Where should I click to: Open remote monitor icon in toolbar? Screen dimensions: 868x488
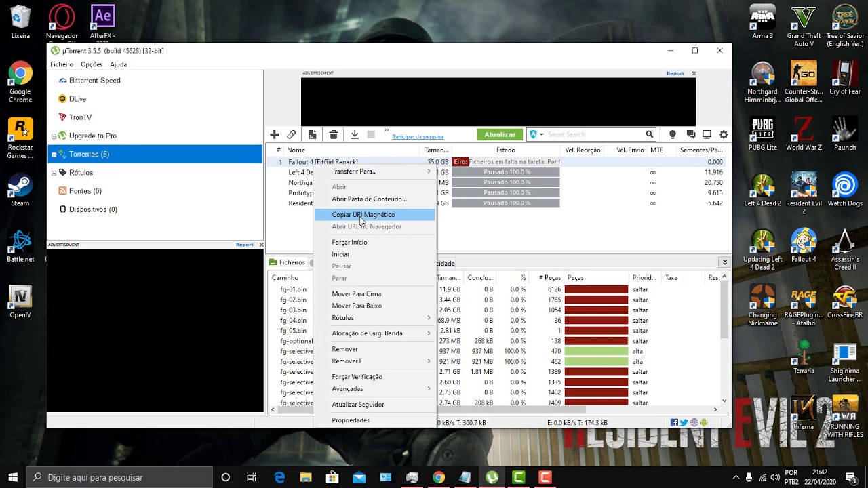pos(707,135)
